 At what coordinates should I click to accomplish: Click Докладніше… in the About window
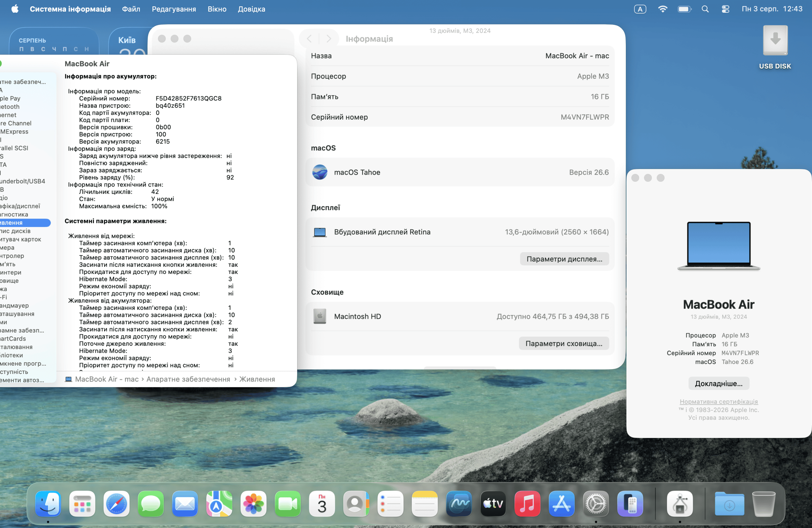click(x=719, y=383)
